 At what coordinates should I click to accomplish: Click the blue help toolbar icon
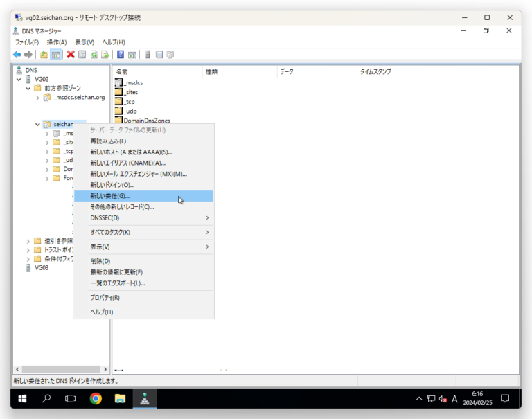point(121,55)
